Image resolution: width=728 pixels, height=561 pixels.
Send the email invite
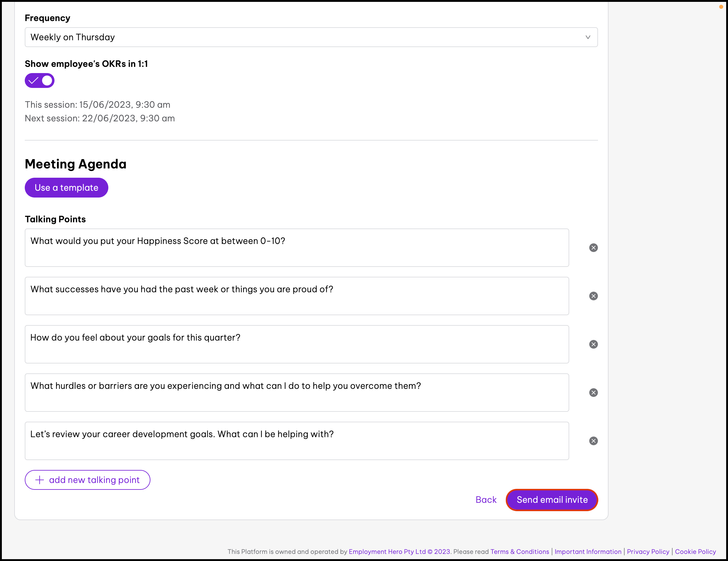click(x=552, y=500)
